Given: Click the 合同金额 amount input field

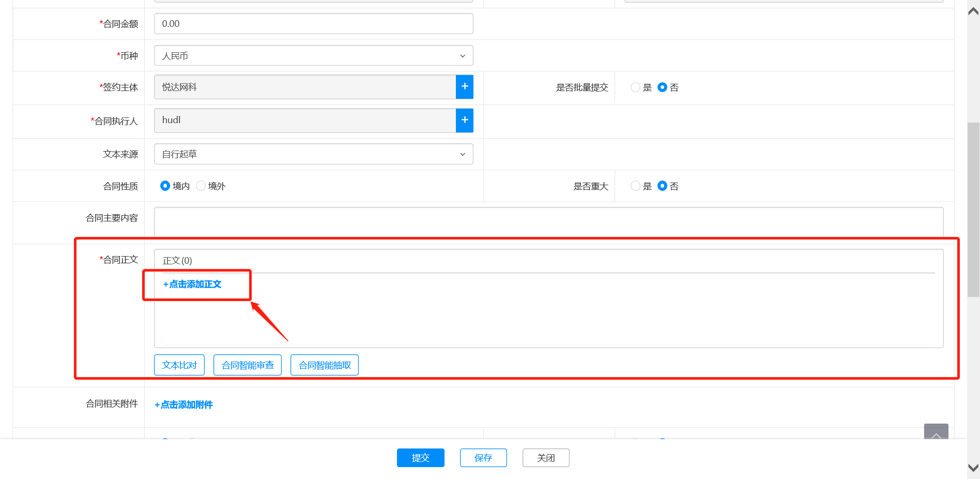Looking at the screenshot, I should pos(313,24).
